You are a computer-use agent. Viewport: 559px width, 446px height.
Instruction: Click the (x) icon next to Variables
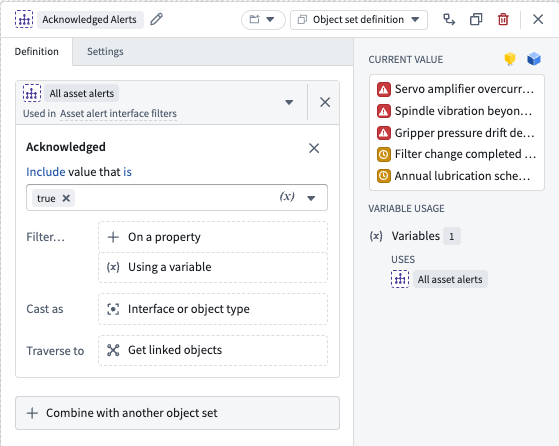pyautogui.click(x=376, y=236)
